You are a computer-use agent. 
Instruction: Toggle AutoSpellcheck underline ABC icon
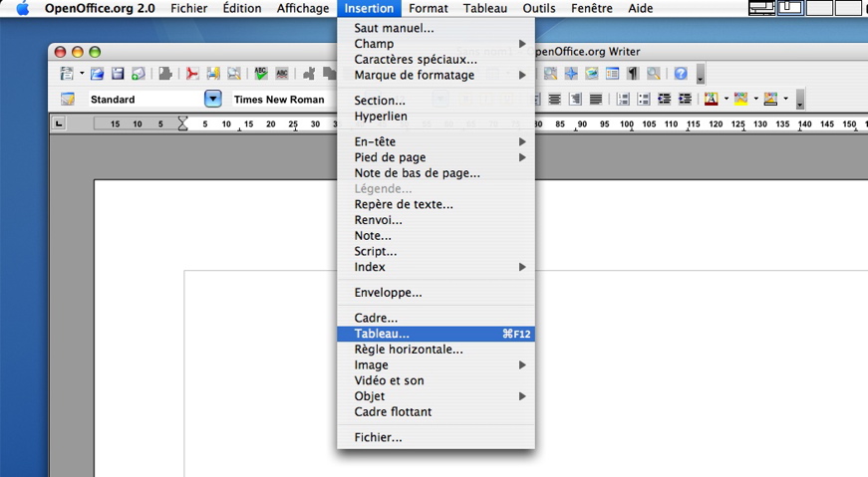[282, 73]
